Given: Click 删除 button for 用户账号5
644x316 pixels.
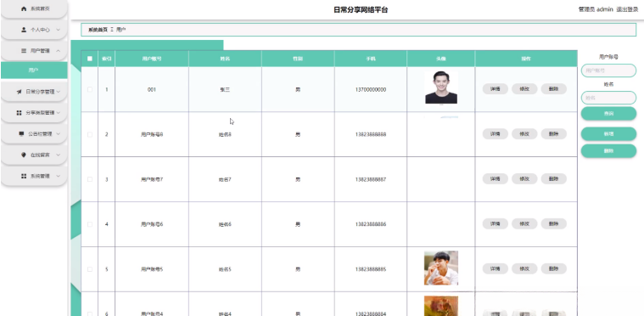Looking at the screenshot, I should tap(554, 268).
